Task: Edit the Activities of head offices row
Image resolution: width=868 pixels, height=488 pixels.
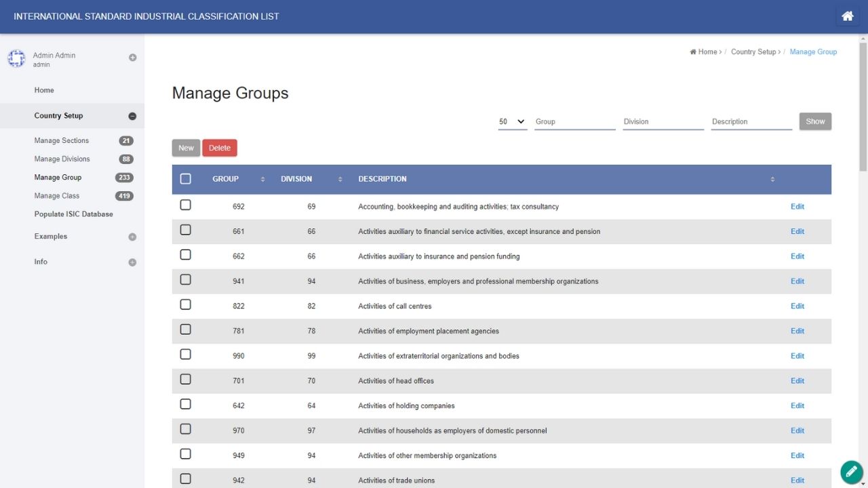Action: point(797,381)
